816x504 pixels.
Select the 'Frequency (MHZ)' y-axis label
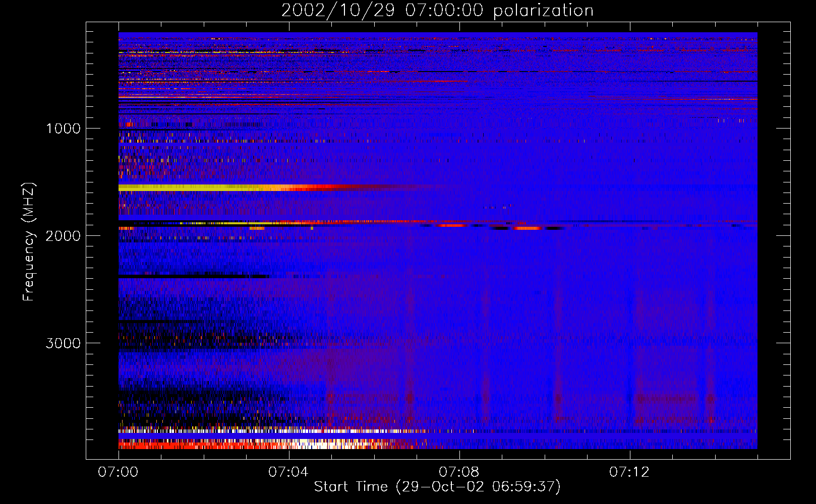coord(29,242)
